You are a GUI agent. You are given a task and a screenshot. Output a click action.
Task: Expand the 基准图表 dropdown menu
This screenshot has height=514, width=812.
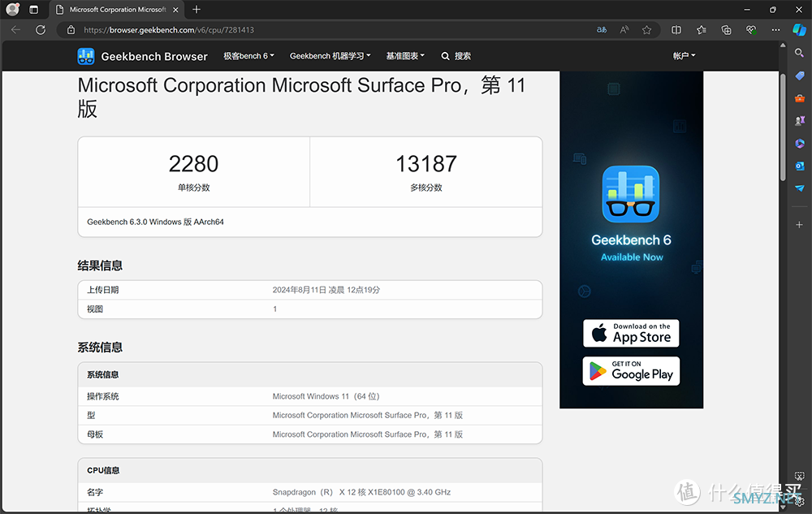pos(405,56)
